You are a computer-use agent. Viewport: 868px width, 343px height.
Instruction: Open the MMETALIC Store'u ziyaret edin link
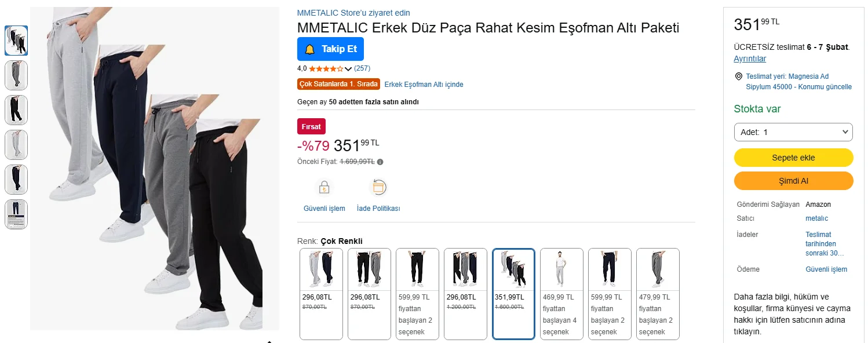[353, 13]
